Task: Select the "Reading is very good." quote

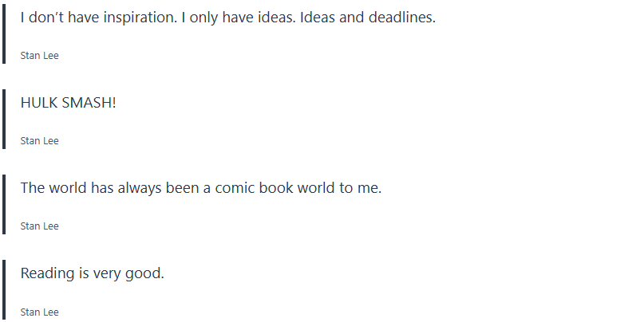Action: tap(92, 273)
